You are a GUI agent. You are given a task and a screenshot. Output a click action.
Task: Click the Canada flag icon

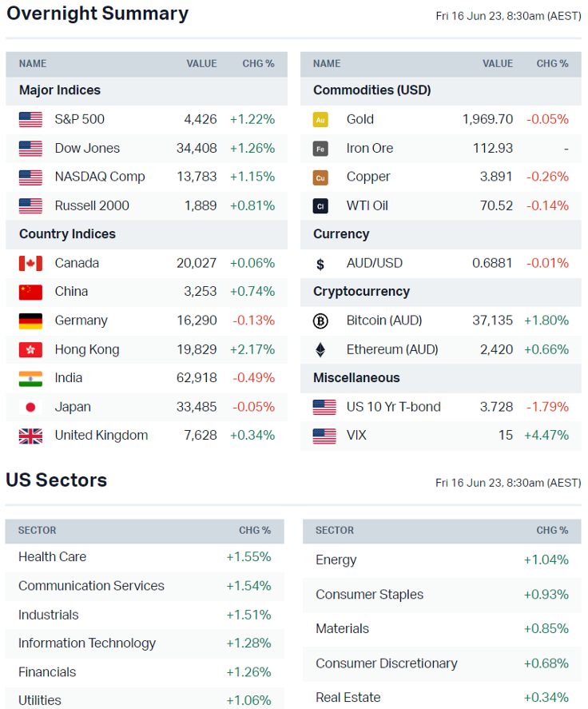point(30,264)
